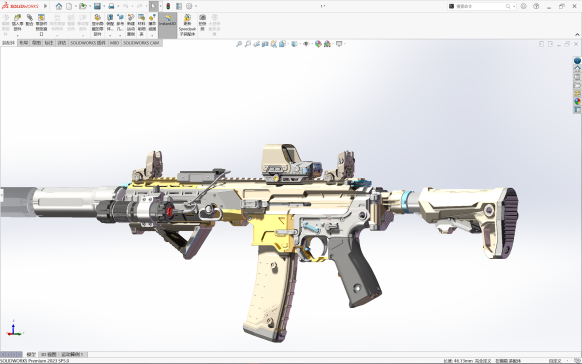Open the dropdown arrow next to New
Image resolution: width=582 pixels, height=364 pixels.
pyautogui.click(x=76, y=6)
